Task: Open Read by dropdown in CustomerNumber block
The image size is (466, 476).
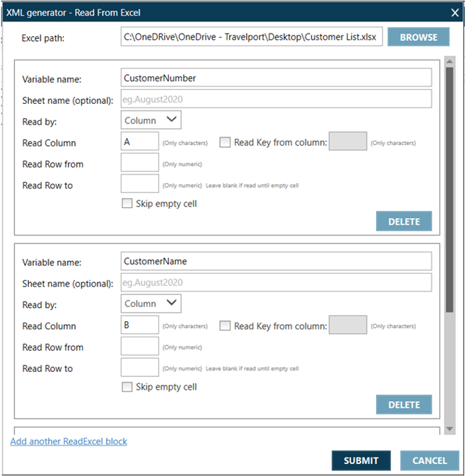Action: (x=151, y=120)
